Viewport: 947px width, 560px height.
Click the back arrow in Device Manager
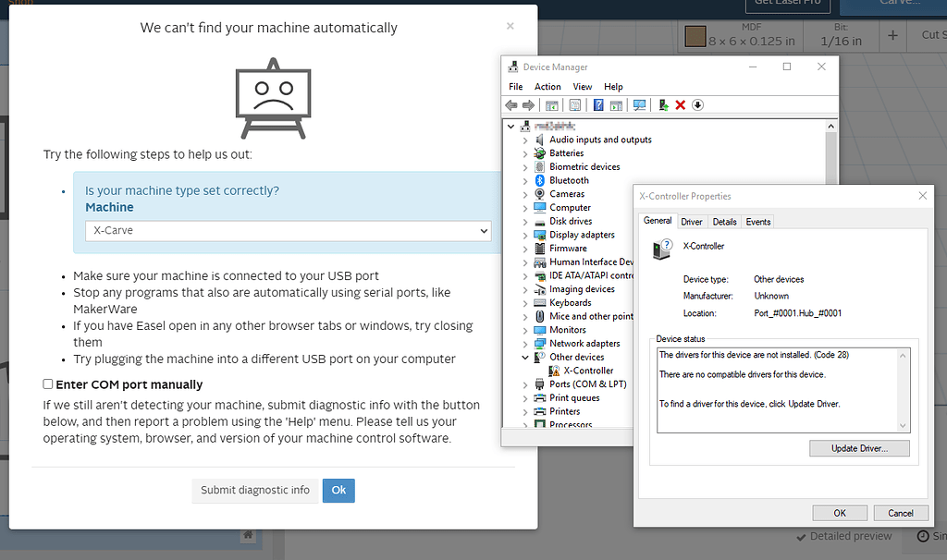coord(510,104)
